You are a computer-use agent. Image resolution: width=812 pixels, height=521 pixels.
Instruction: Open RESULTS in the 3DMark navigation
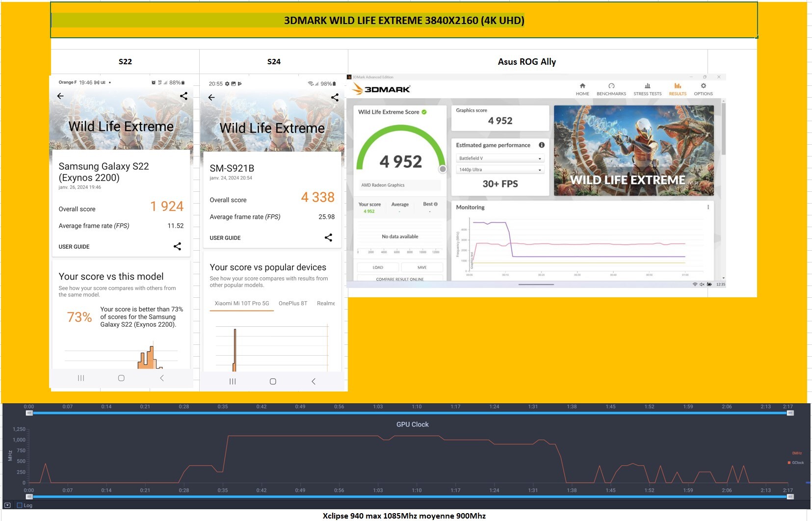[x=678, y=89]
